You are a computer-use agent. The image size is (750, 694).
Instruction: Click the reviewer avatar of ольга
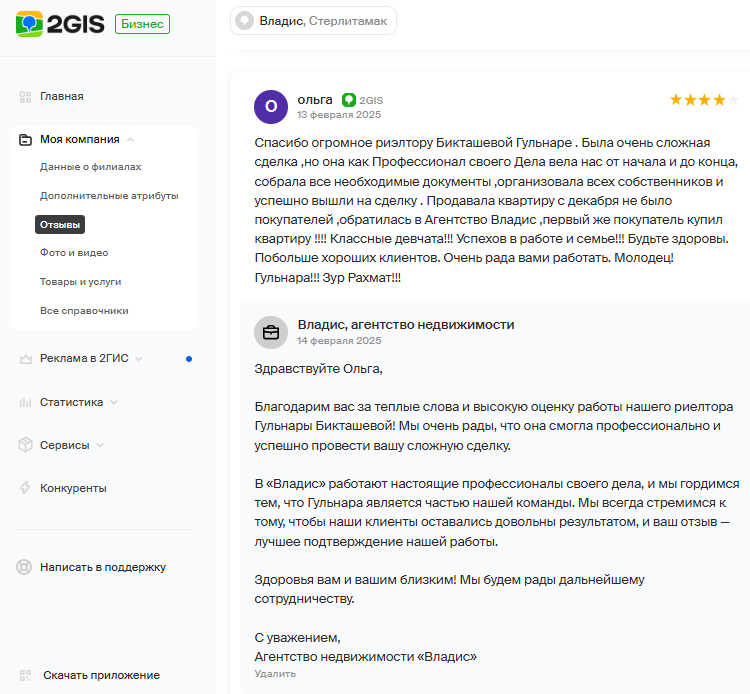click(x=271, y=107)
